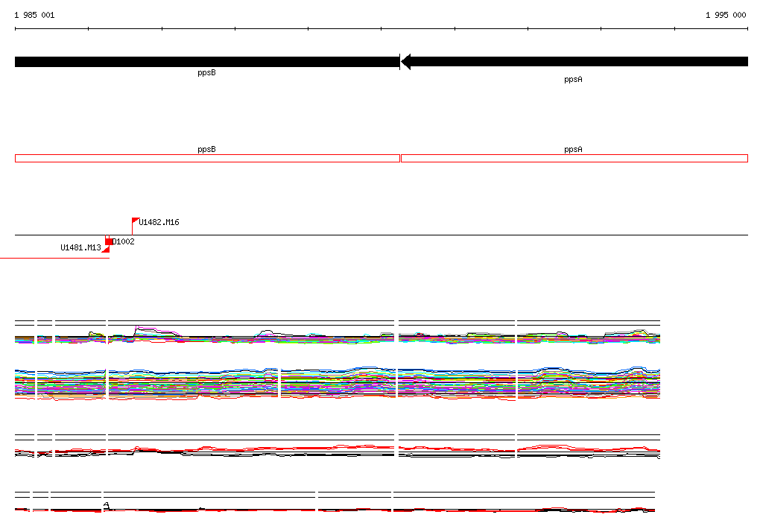Click the ppsB label above red box

(207, 150)
